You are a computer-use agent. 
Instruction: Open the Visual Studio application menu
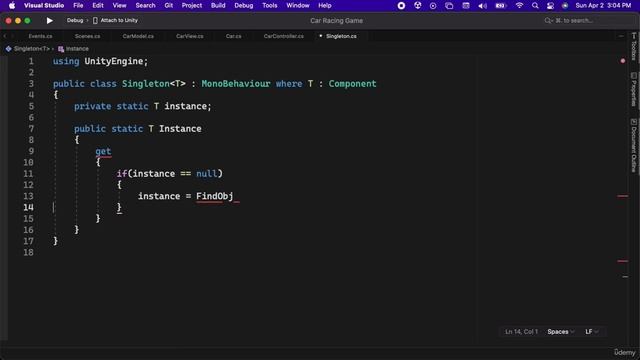click(x=44, y=5)
